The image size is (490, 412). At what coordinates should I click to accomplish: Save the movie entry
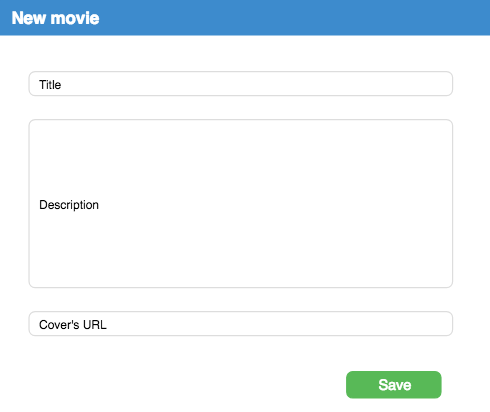tap(394, 385)
